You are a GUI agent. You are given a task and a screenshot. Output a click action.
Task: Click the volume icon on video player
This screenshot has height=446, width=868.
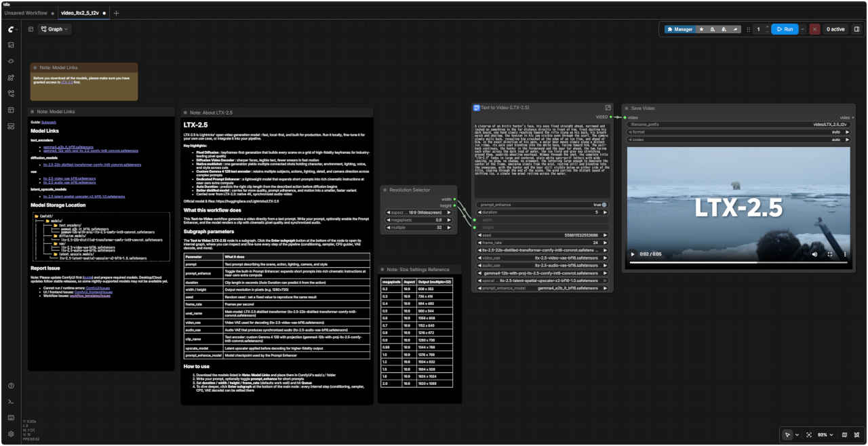coord(815,254)
